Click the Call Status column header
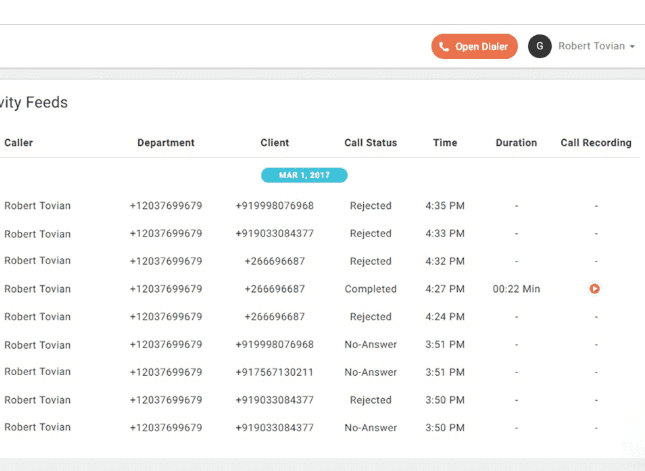645x471 pixels. pos(370,143)
